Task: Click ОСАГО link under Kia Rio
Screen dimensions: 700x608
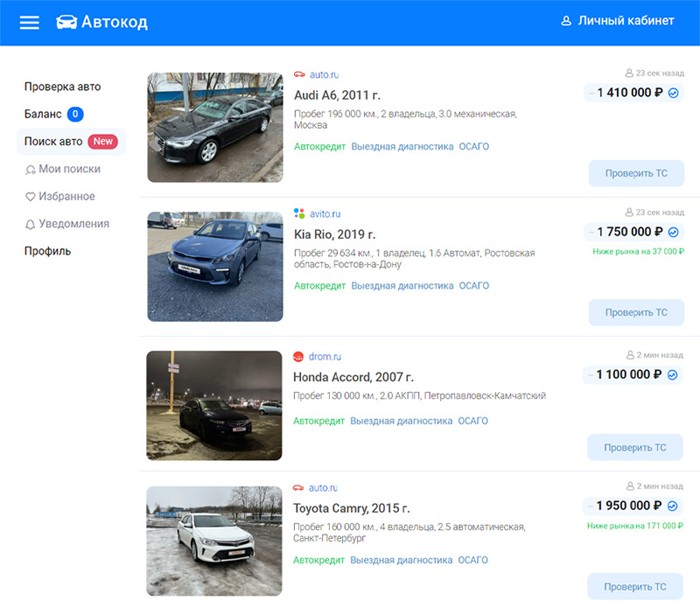Action: click(474, 286)
